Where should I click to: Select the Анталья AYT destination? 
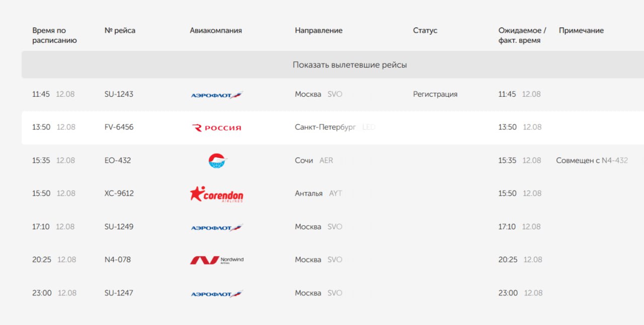point(318,193)
